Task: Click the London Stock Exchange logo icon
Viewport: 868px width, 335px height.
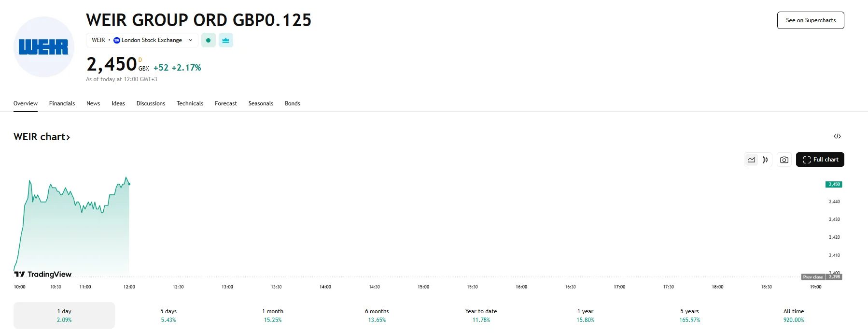Action: point(116,40)
